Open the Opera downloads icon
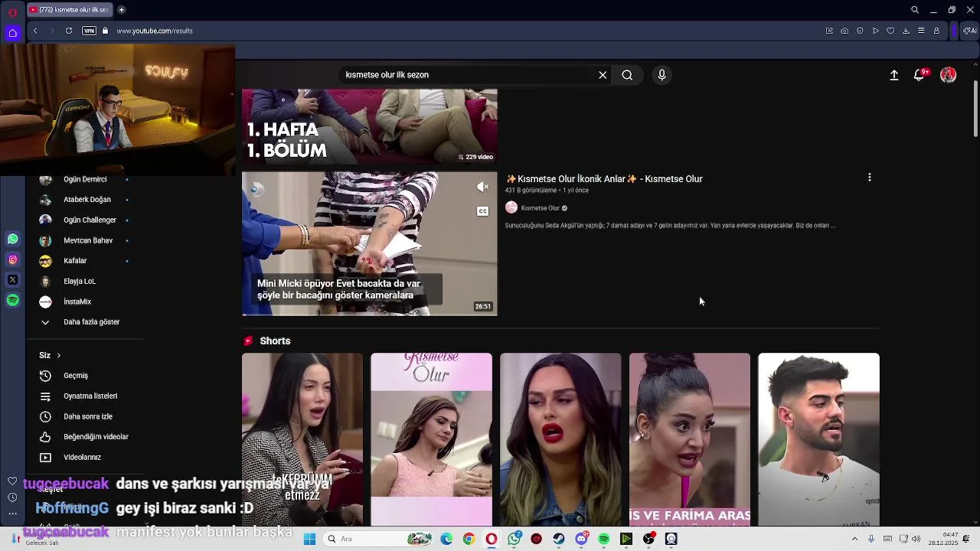980x551 pixels. click(906, 31)
